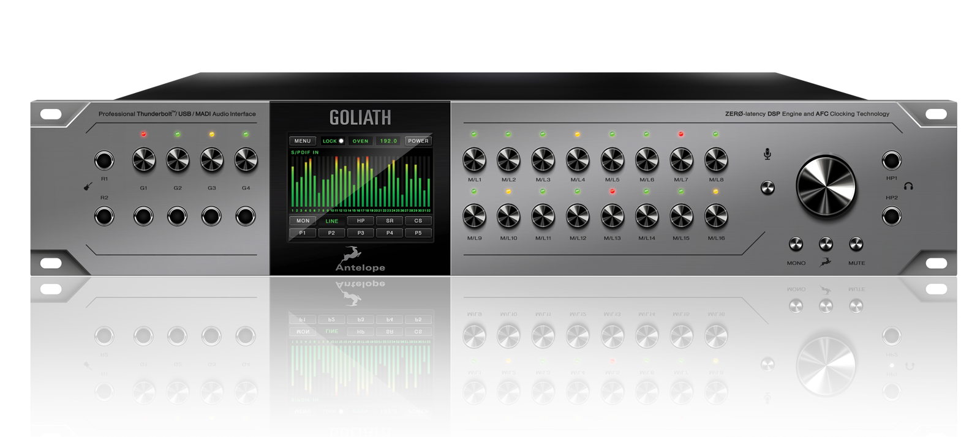The height and width of the screenshot is (437, 980).
Task: Click the input jack below the G4 knob
Action: 246,216
